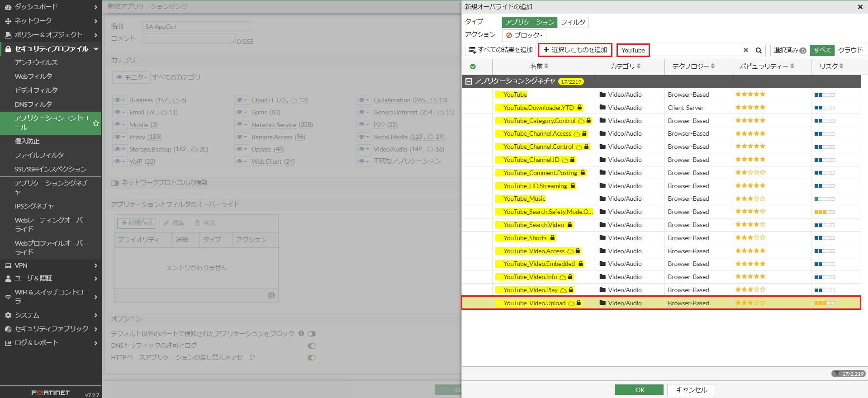The image size is (868, 398).
Task: Toggle DNS traffic allow and log
Action: [311, 346]
